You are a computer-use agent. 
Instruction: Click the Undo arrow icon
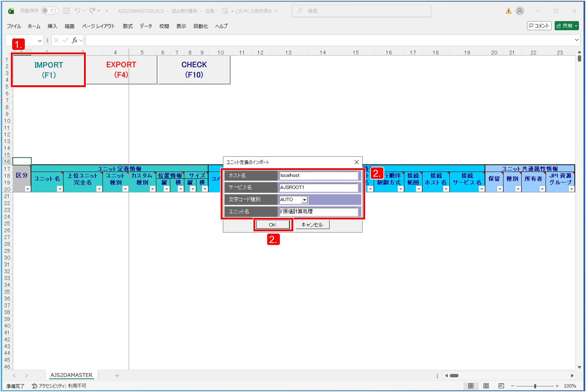(77, 11)
